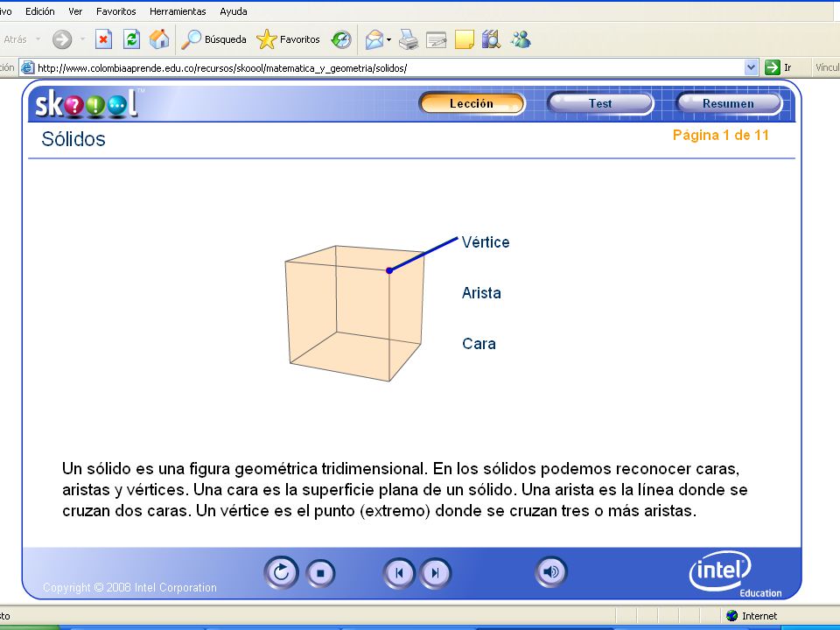
Task: Print the page with printer icon
Action: tap(409, 39)
